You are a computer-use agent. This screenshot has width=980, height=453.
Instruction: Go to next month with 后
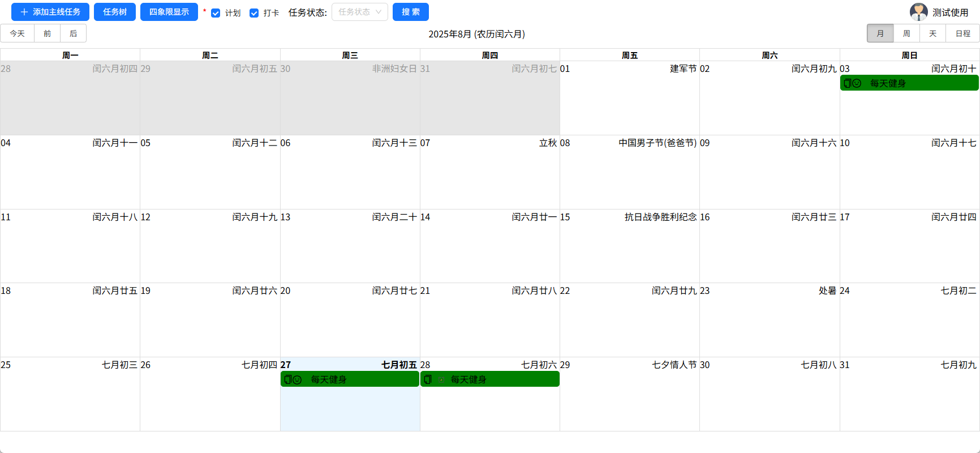(74, 33)
